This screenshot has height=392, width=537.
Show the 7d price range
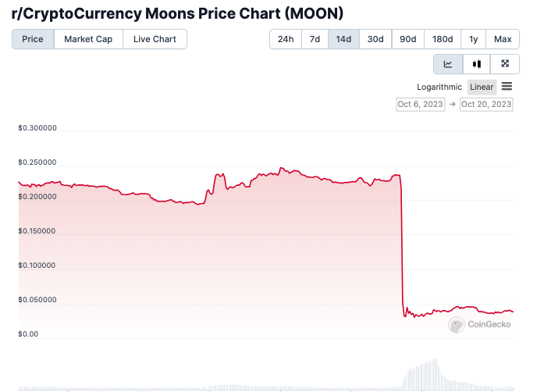pyautogui.click(x=315, y=39)
